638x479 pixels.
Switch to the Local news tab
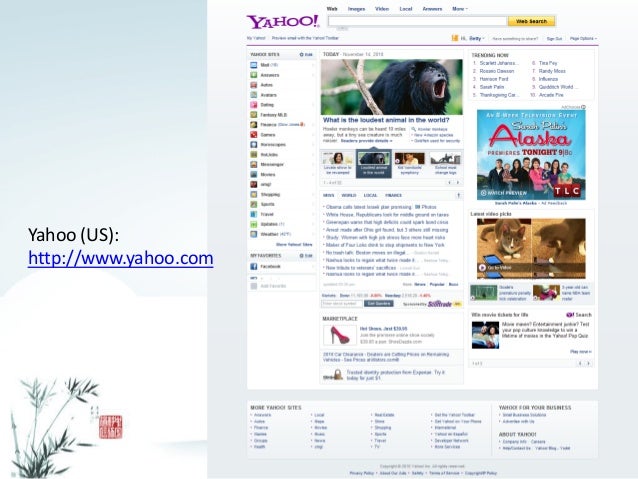click(370, 195)
